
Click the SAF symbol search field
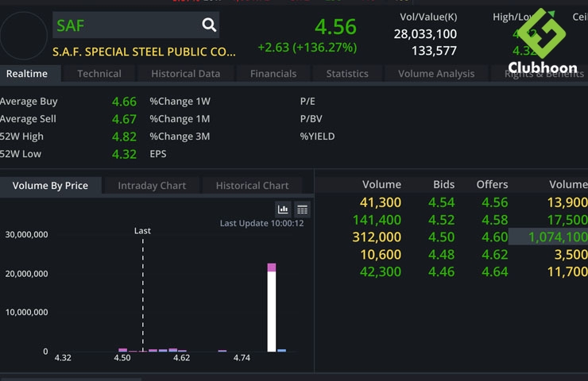pyautogui.click(x=136, y=25)
